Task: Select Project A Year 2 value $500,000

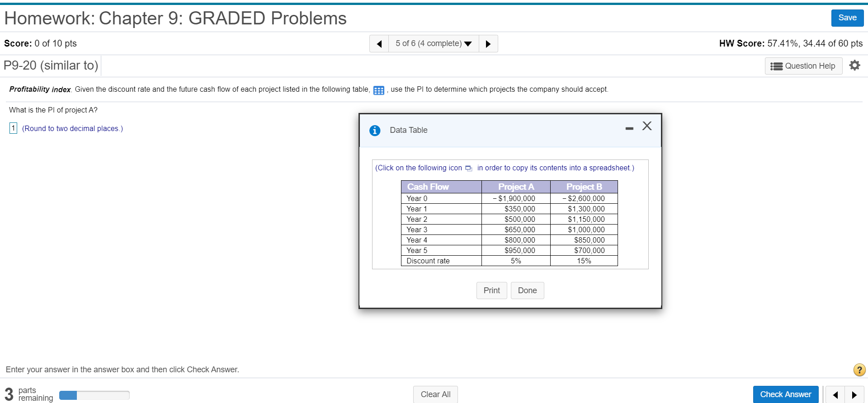Action: [x=520, y=219]
